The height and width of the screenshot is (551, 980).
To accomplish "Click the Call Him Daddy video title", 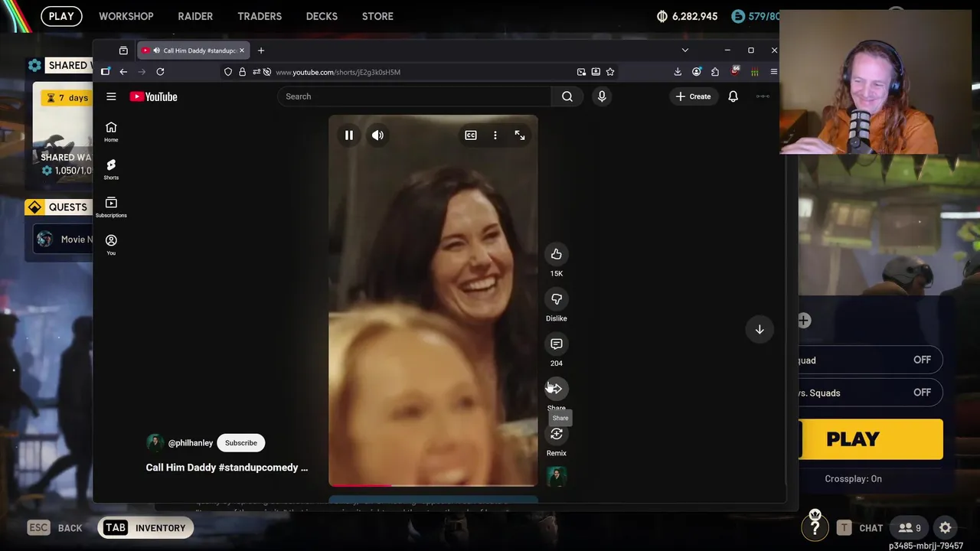I will tap(227, 468).
